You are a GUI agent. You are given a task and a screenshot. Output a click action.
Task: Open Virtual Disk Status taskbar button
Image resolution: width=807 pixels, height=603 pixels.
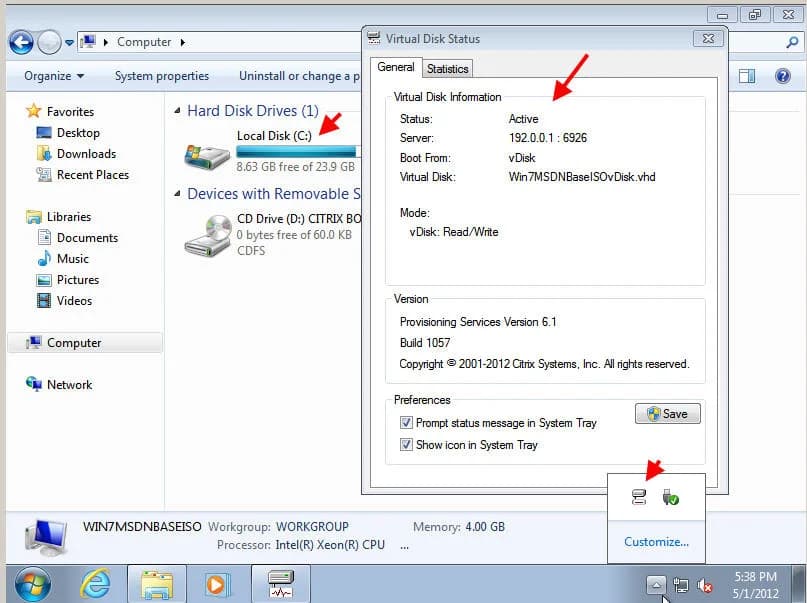(x=281, y=584)
